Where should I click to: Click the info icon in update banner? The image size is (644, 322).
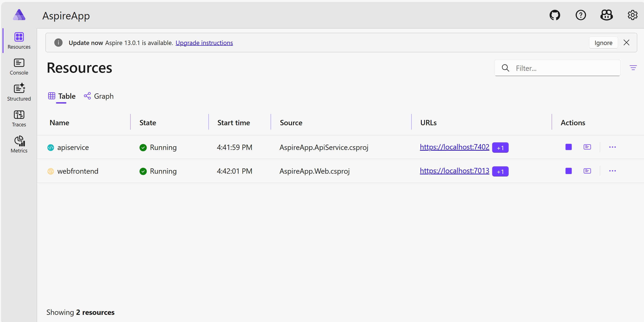(x=59, y=43)
